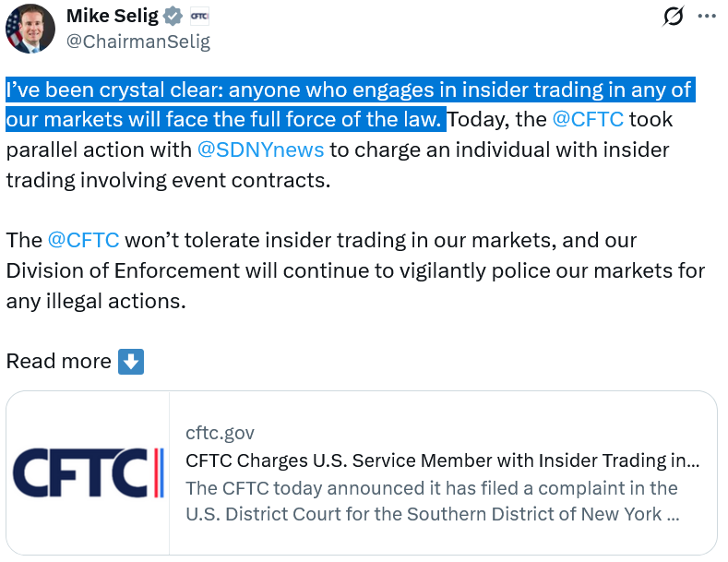This screenshot has height=562, width=728.
Task: Click the Read more text
Action: click(x=58, y=362)
